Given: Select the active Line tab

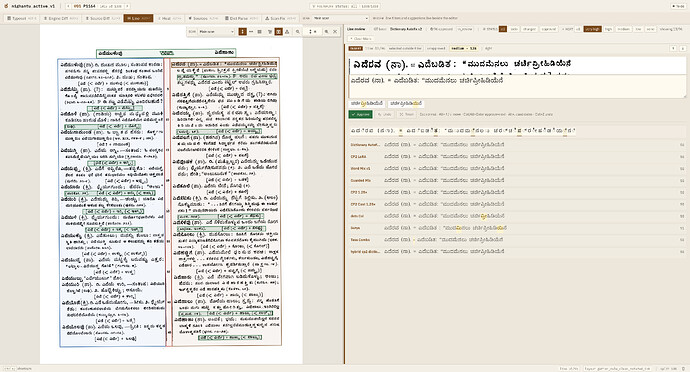Looking at the screenshot, I should click(x=138, y=18).
